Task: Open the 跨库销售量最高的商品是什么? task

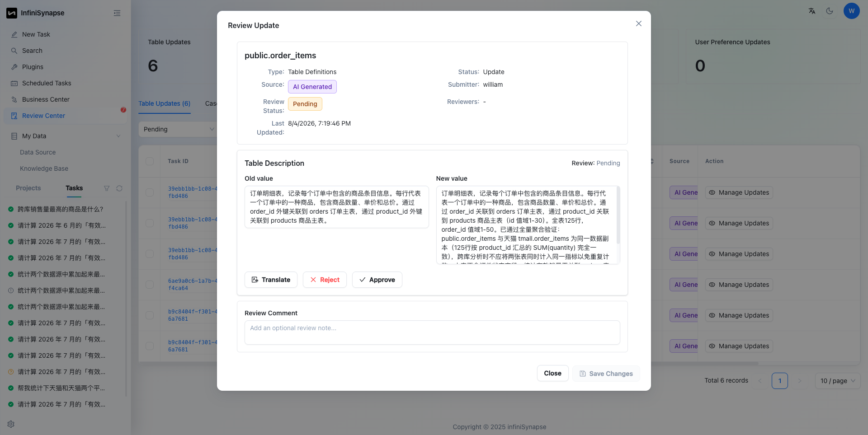Action: point(61,209)
